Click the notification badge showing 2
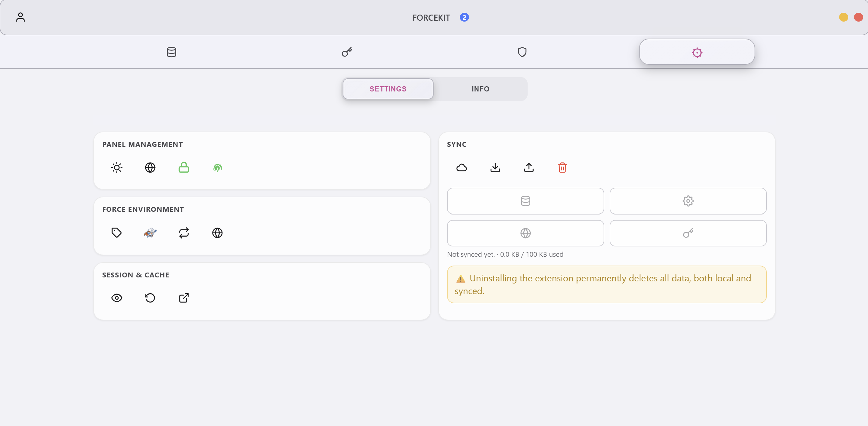Image resolution: width=868 pixels, height=426 pixels. [x=464, y=17]
